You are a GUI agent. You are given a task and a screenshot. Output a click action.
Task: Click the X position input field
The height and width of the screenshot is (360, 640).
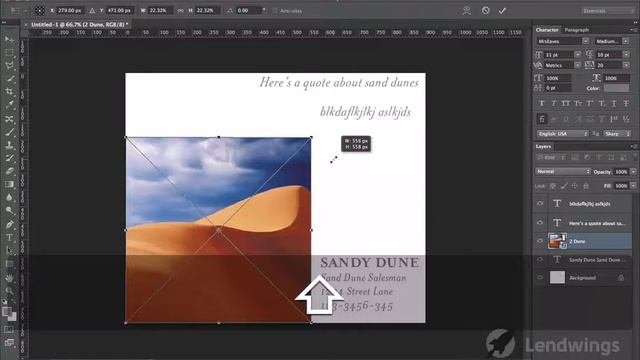(69, 11)
